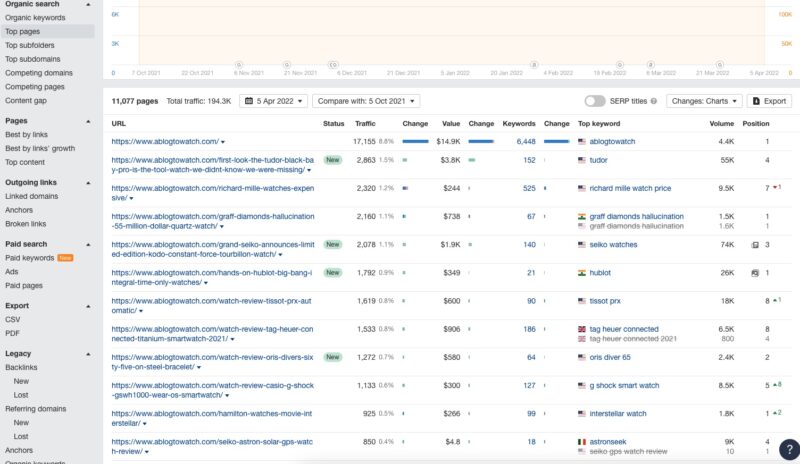This screenshot has height=464, width=800.
Task: Click the g shock smart watch keyword
Action: [x=624, y=386]
